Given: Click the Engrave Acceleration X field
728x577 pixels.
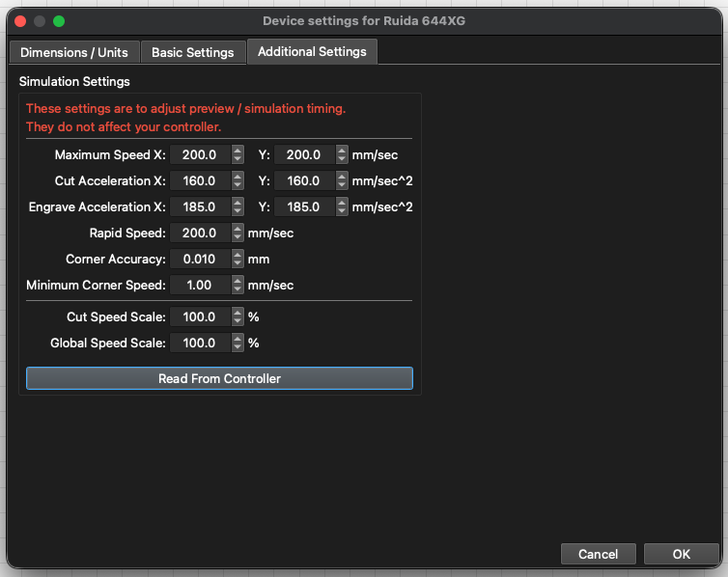Looking at the screenshot, I should [x=200, y=206].
